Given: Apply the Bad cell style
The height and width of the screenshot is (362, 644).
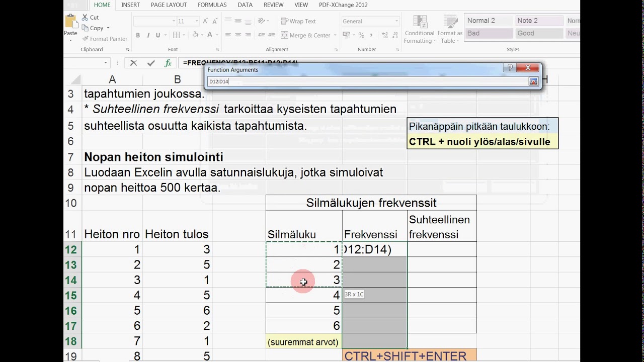Looking at the screenshot, I should [489, 33].
